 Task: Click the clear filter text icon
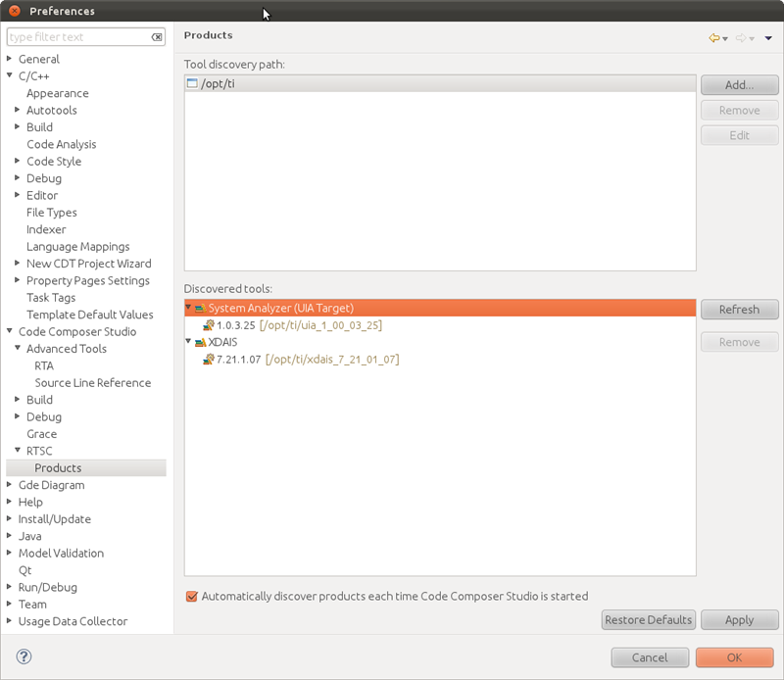click(x=157, y=37)
